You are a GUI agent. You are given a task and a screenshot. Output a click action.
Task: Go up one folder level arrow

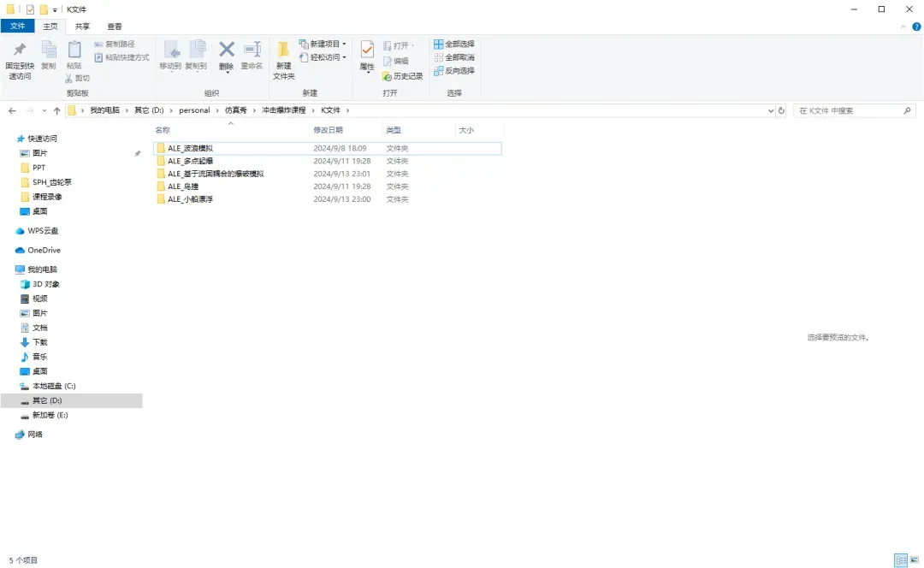click(x=56, y=110)
